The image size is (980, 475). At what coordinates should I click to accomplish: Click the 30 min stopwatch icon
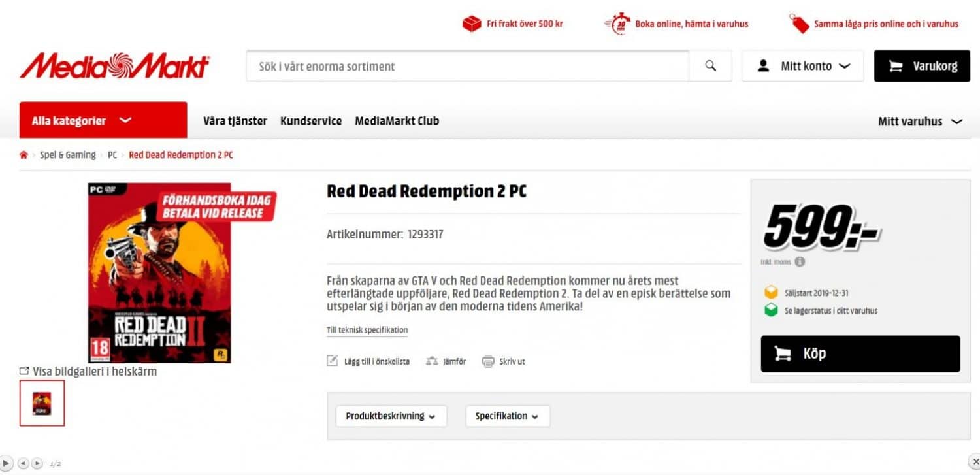(x=617, y=24)
